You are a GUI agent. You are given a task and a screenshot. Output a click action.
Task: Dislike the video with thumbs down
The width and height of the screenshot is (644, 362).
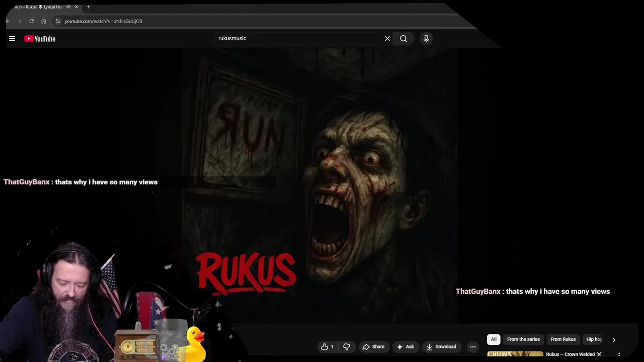(347, 346)
